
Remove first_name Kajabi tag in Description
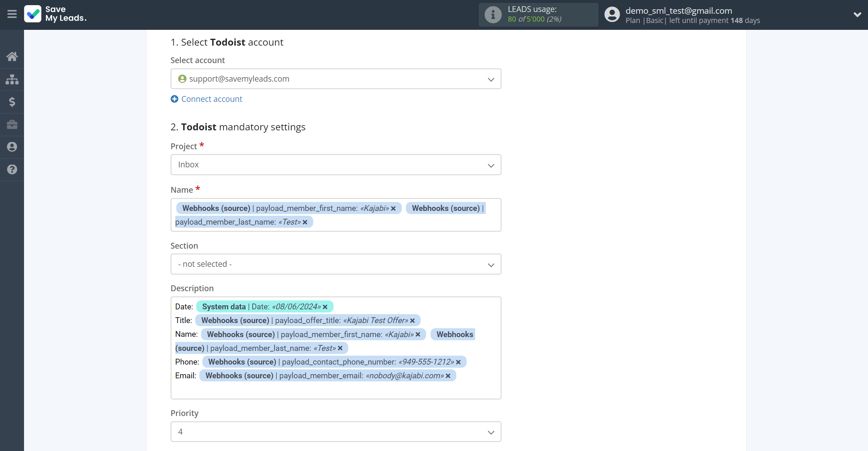418,335
